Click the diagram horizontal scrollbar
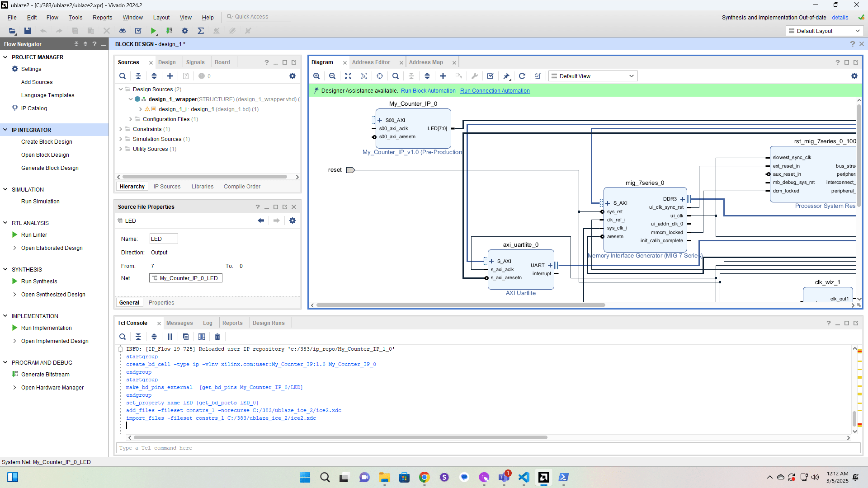868x488 pixels. click(460, 305)
